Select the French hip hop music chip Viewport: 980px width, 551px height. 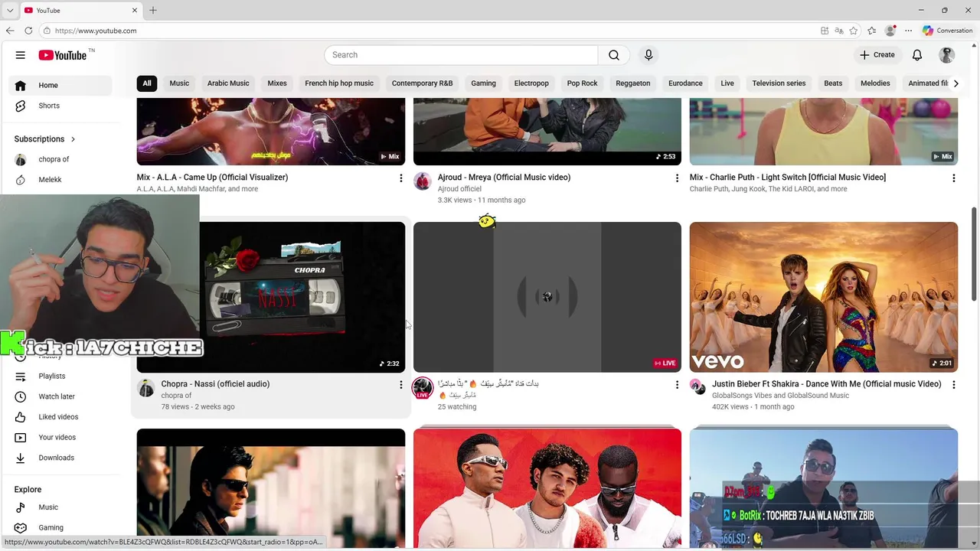(x=339, y=83)
